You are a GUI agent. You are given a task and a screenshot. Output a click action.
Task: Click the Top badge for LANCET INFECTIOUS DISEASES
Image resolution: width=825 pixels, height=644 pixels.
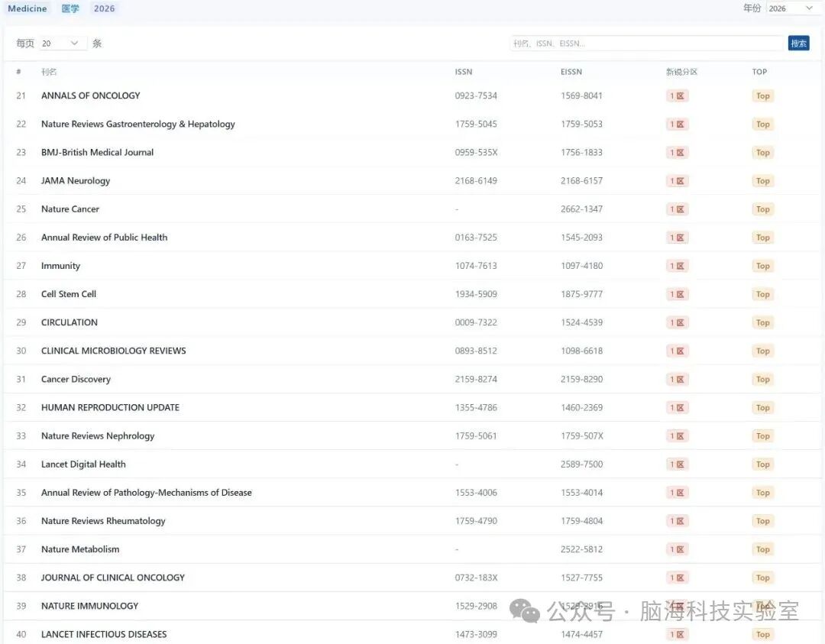pyautogui.click(x=763, y=635)
